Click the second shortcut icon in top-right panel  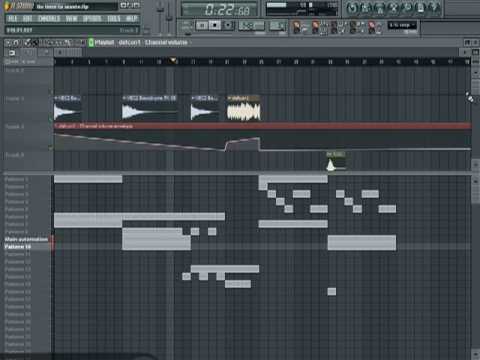coord(366,8)
